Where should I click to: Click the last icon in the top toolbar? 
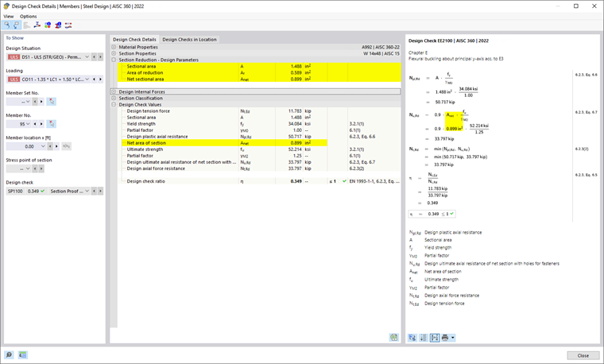[x=68, y=25]
